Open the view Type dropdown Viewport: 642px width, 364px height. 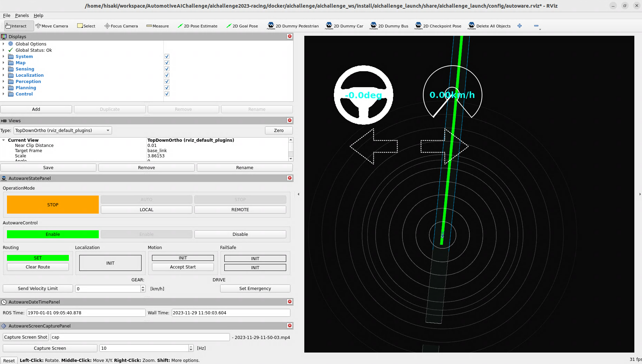coord(63,131)
